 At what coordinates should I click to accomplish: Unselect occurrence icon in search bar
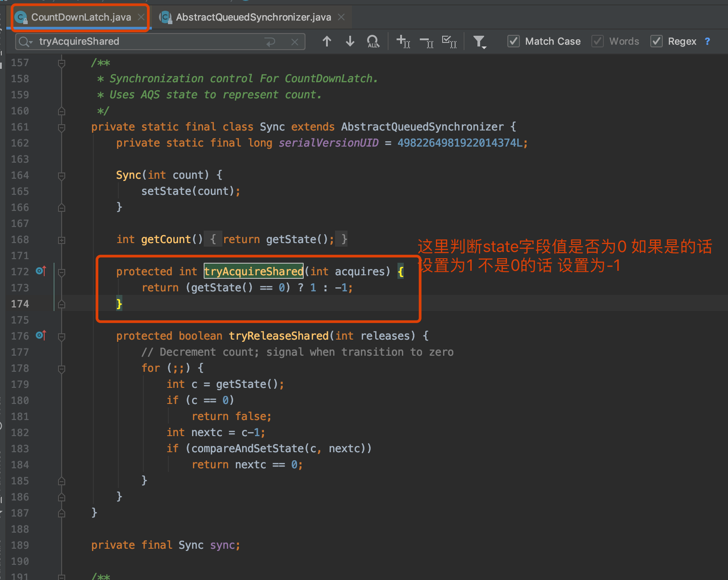point(427,42)
